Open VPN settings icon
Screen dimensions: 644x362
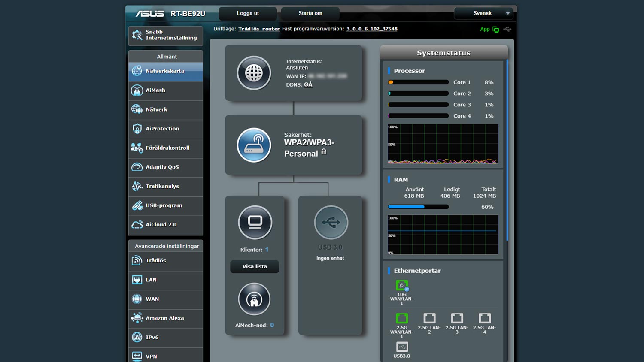tap(137, 356)
